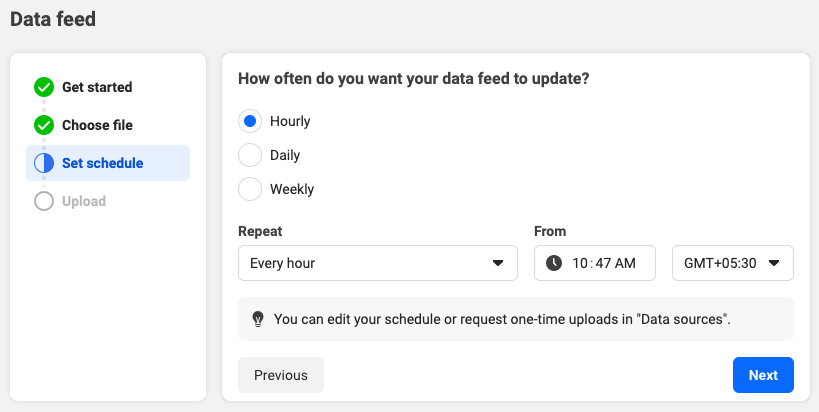Go to the Get started step

[x=97, y=87]
